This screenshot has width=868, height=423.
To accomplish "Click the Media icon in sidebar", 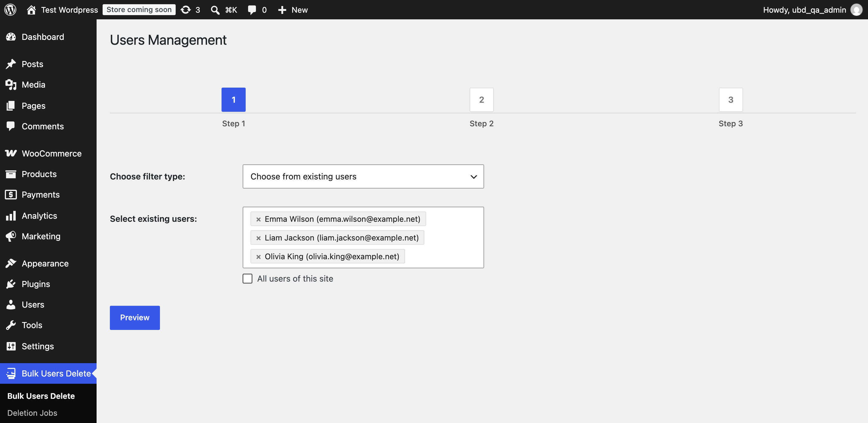I will pyautogui.click(x=11, y=85).
